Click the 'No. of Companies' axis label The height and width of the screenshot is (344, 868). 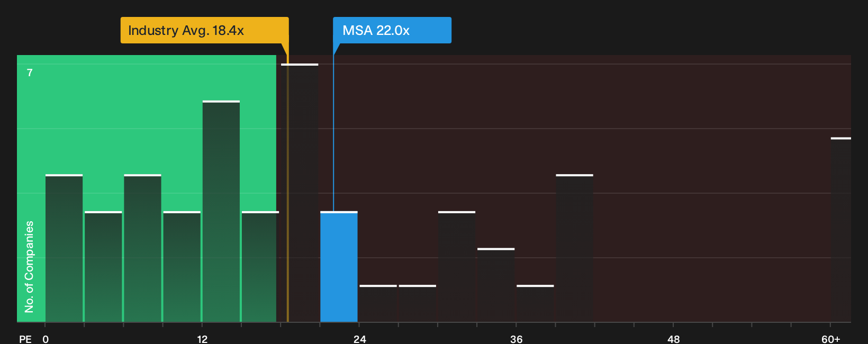[x=29, y=267]
